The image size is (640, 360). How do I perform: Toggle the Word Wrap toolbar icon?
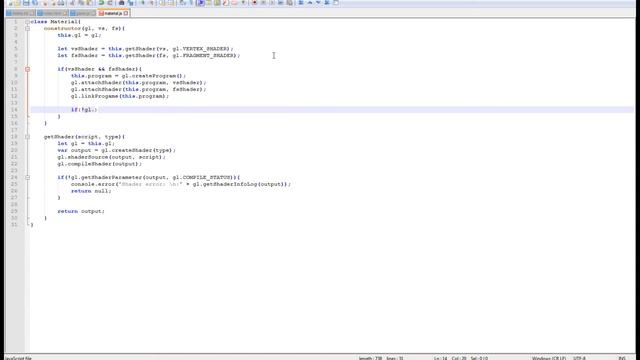click(x=182, y=3)
